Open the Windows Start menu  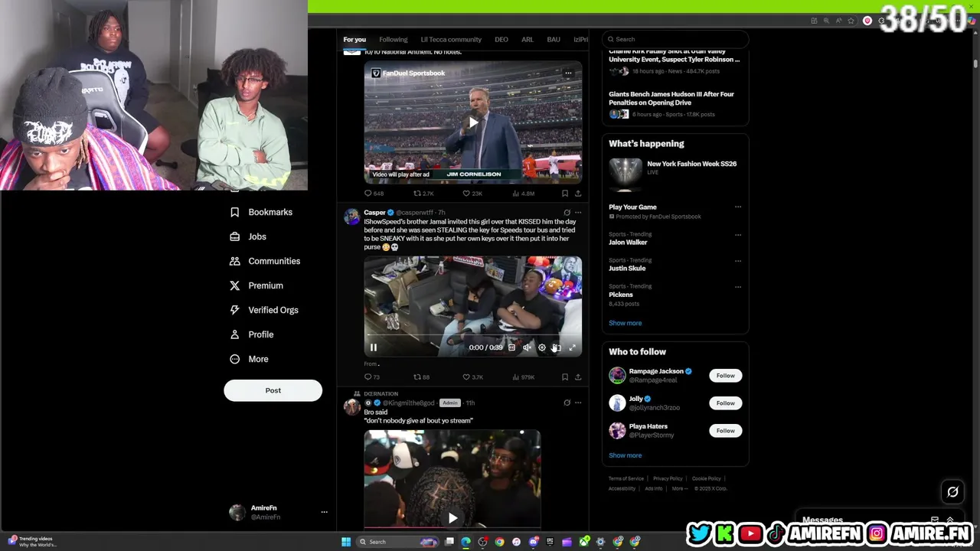[346, 542]
